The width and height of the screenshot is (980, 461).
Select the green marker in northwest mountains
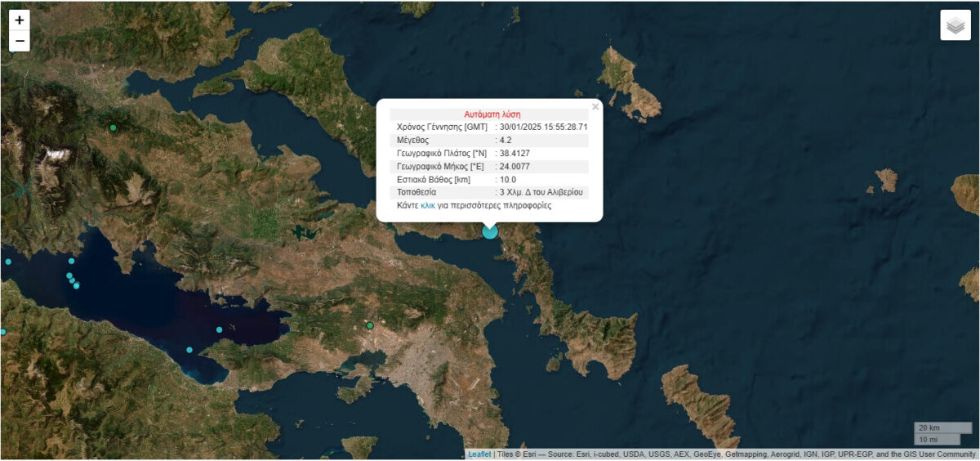[x=114, y=128]
